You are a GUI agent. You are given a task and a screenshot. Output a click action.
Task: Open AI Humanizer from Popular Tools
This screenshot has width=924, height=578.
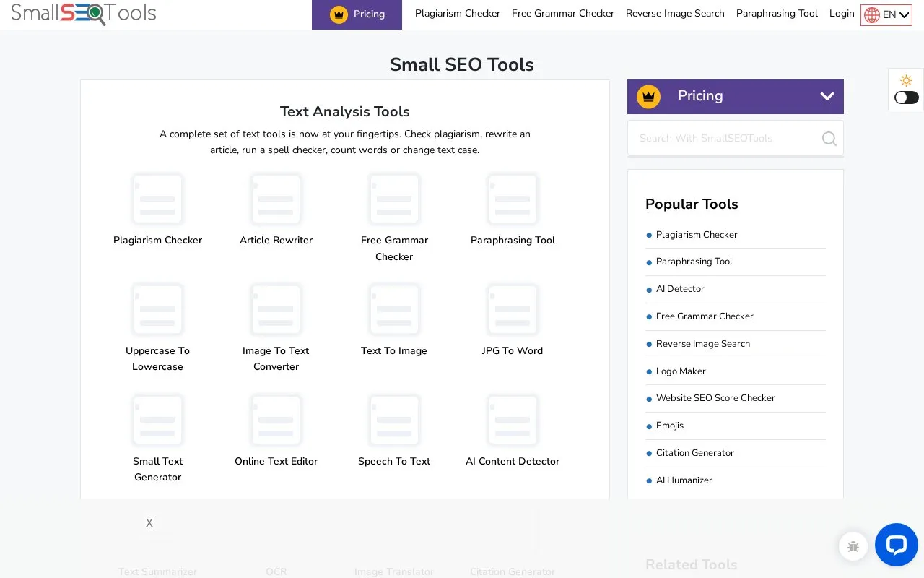684,480
